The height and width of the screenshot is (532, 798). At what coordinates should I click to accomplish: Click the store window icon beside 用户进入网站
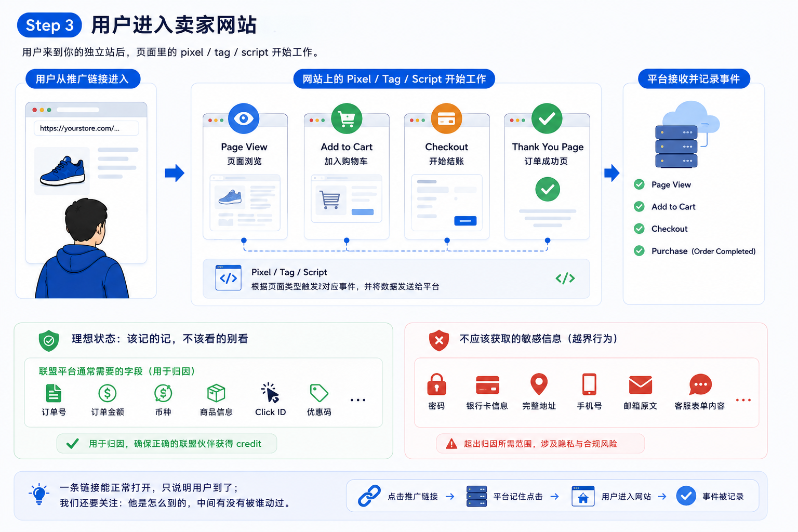[582, 496]
